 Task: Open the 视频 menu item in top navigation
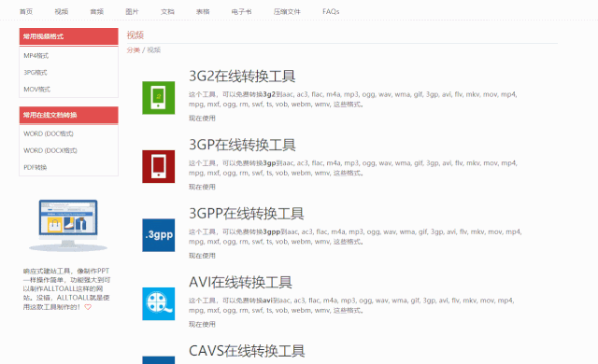61,12
